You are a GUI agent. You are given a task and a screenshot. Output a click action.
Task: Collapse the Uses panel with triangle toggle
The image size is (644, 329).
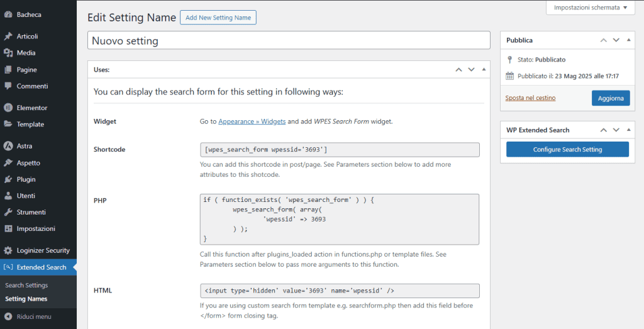(x=484, y=69)
